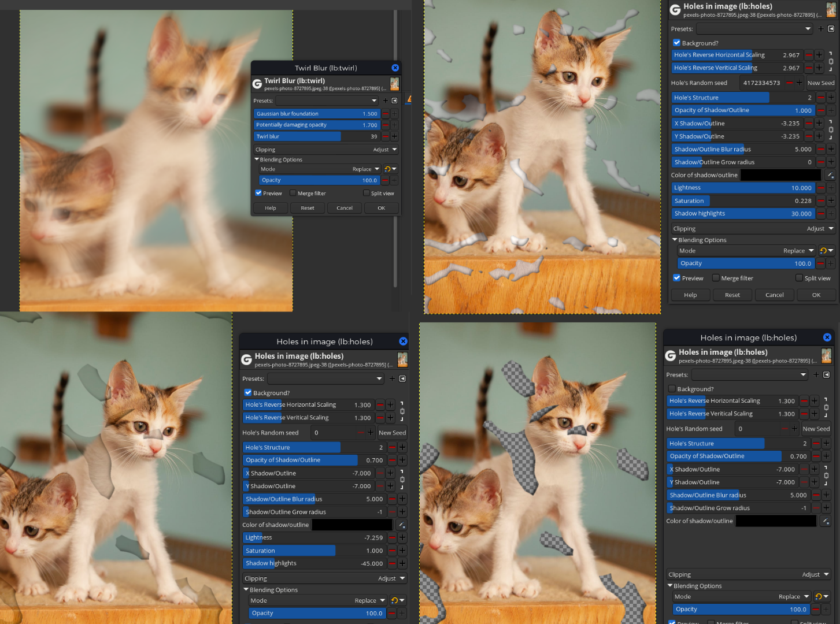Screen dimensions: 840x624
Task: Click color picker icon in seed 4172334573 Holes dialog
Action: pos(830,175)
